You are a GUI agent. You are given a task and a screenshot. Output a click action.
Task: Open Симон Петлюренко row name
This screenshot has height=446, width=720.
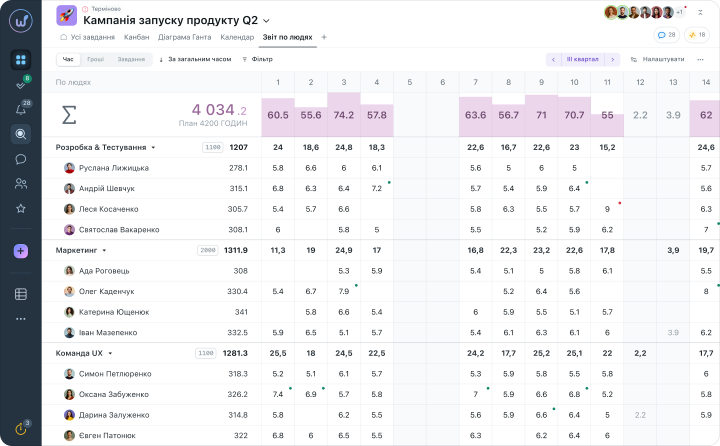tap(115, 374)
